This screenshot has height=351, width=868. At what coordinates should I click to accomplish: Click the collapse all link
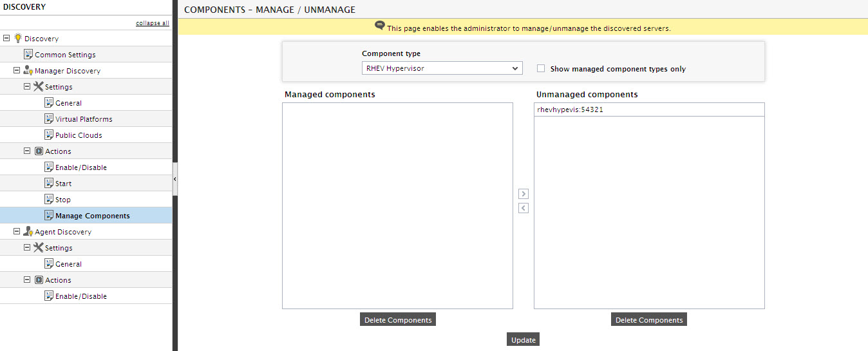click(x=153, y=23)
